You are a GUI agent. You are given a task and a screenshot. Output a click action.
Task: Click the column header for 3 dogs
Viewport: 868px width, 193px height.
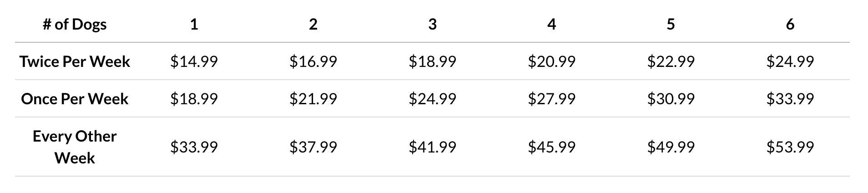(x=432, y=24)
